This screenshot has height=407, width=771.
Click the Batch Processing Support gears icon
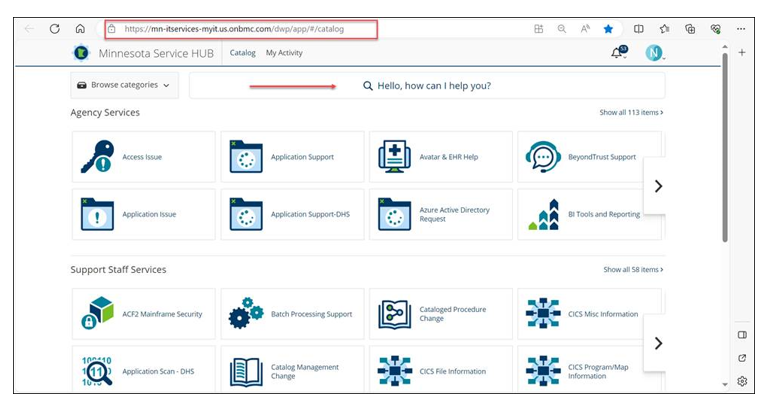pos(246,313)
